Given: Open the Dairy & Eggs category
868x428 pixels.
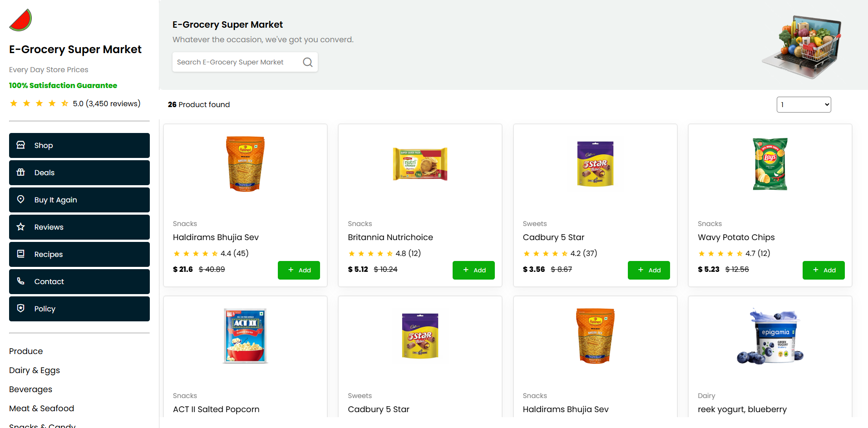Looking at the screenshot, I should (35, 370).
